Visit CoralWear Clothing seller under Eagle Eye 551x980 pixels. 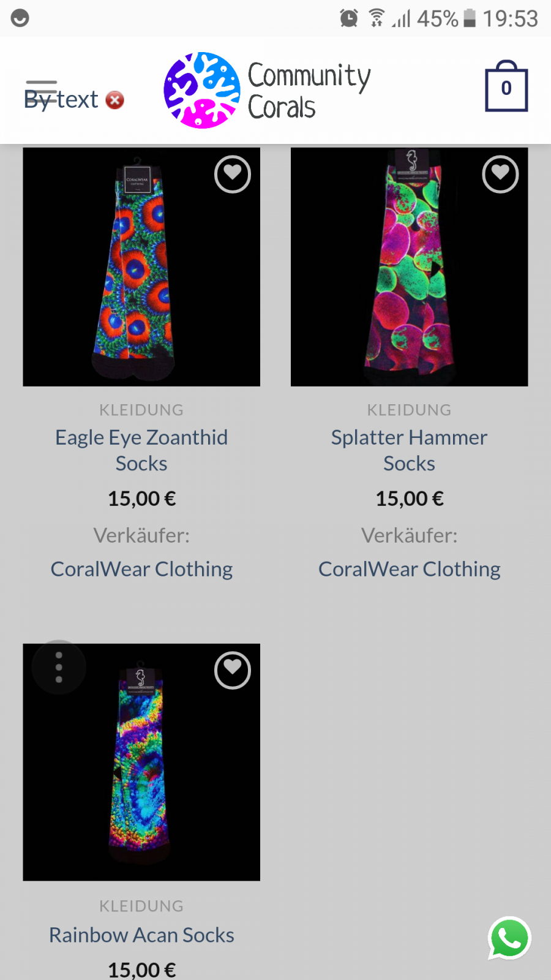pos(141,569)
